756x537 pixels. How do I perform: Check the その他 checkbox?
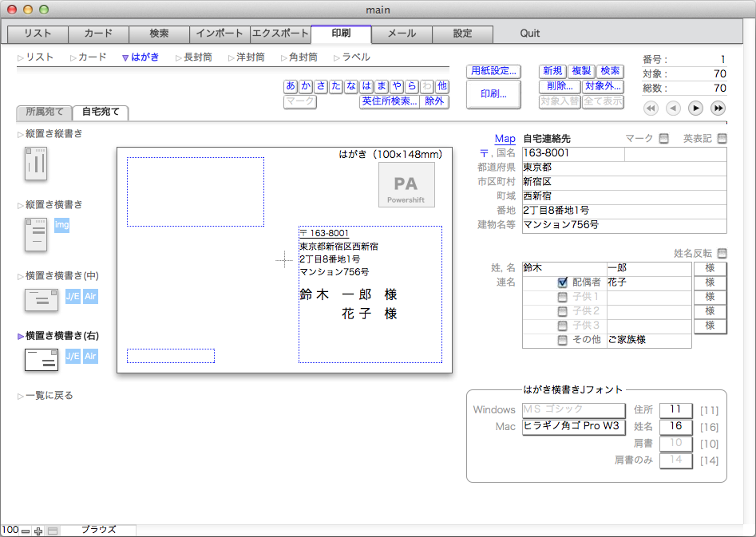[562, 341]
